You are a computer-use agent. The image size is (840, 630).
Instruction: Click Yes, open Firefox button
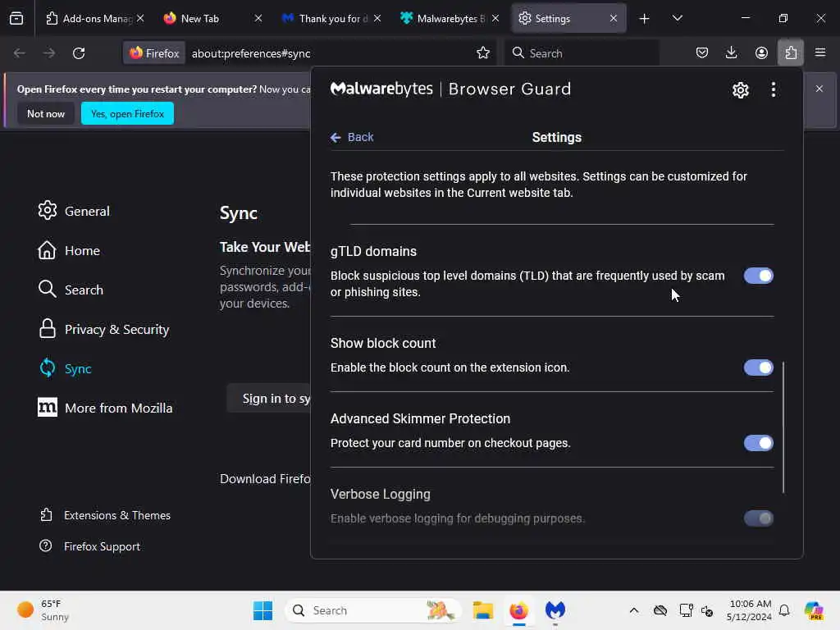(127, 113)
